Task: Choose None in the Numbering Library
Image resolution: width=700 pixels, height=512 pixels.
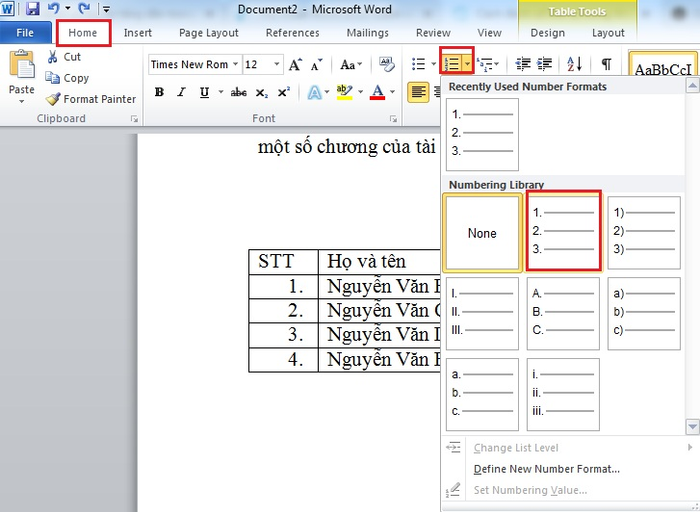Action: coord(482,233)
